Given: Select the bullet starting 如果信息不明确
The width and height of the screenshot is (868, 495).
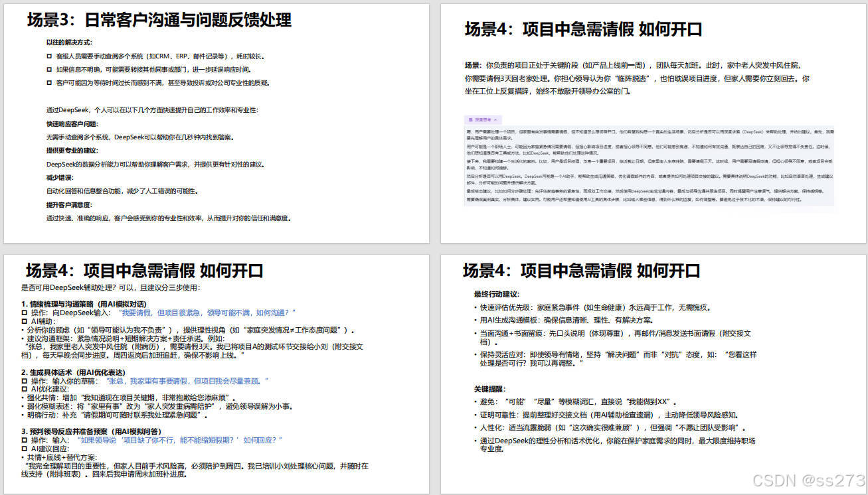Looking at the screenshot, I should [149, 69].
